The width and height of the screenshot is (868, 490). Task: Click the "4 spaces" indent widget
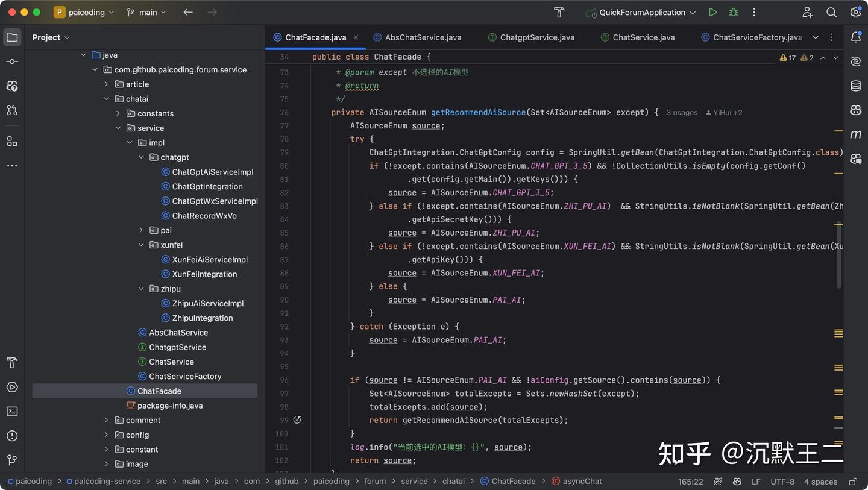[x=820, y=482]
